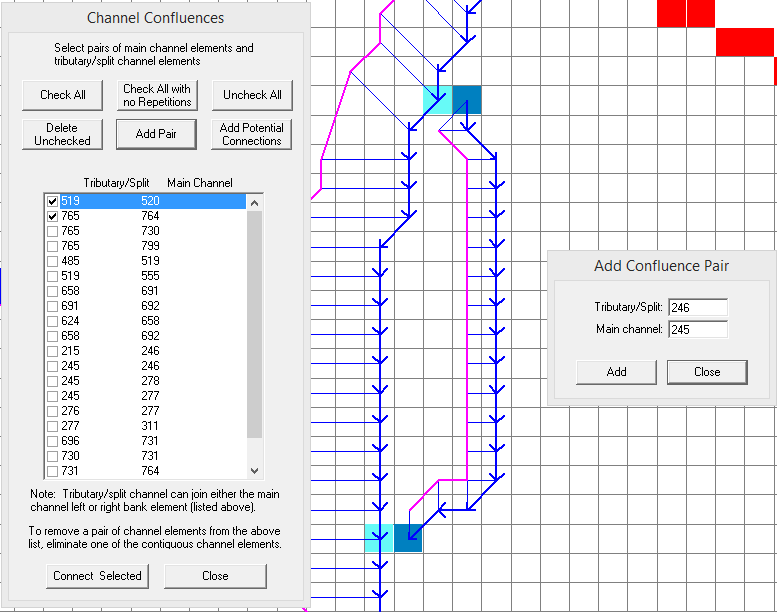Uncheck the 519 / 520 confluence pair
Viewport: 784px width, 612px height.
pos(52,201)
